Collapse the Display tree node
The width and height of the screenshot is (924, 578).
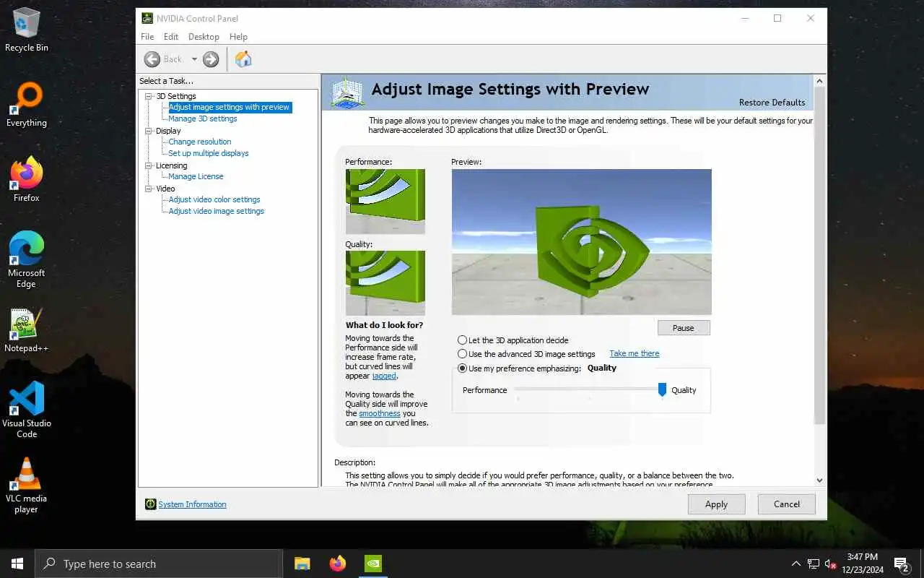[x=149, y=131]
